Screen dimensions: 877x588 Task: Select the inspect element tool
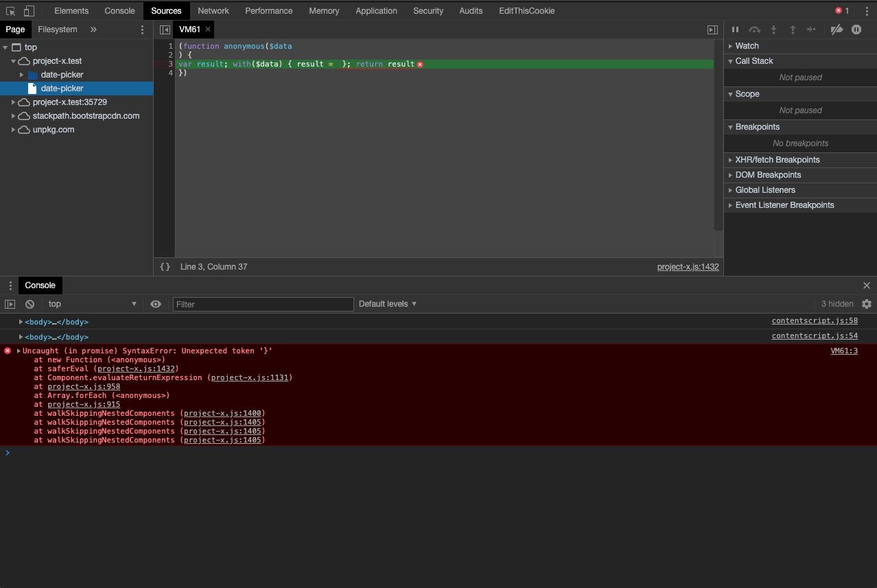coord(10,10)
